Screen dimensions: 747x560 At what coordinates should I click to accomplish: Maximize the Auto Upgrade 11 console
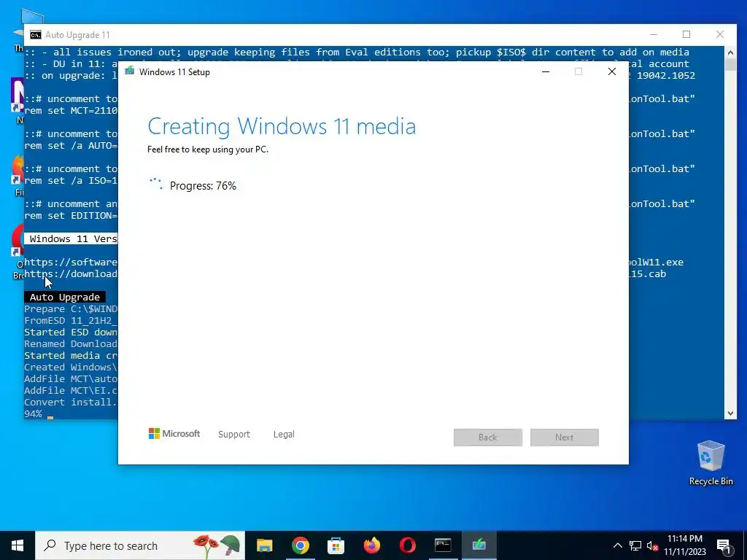click(686, 34)
